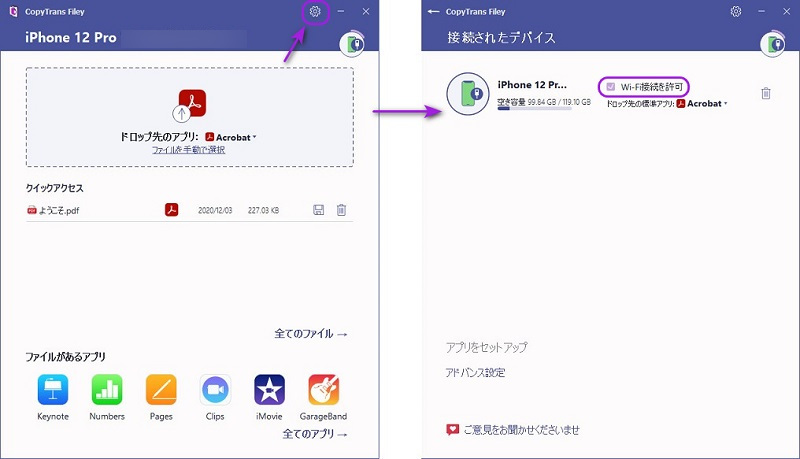Open the Clips app
The width and height of the screenshot is (800, 459).
pos(215,390)
